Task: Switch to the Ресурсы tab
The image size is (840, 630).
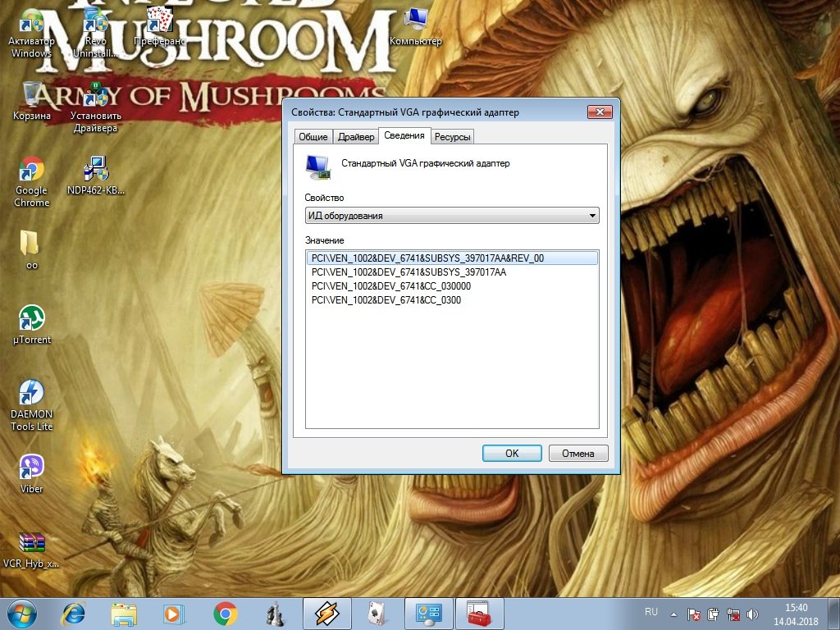Action: [452, 137]
